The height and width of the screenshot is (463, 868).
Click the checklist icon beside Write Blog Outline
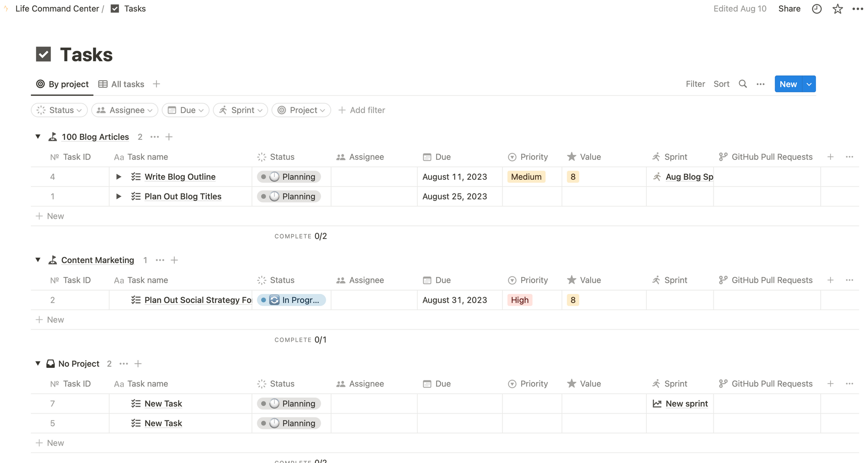[136, 177]
